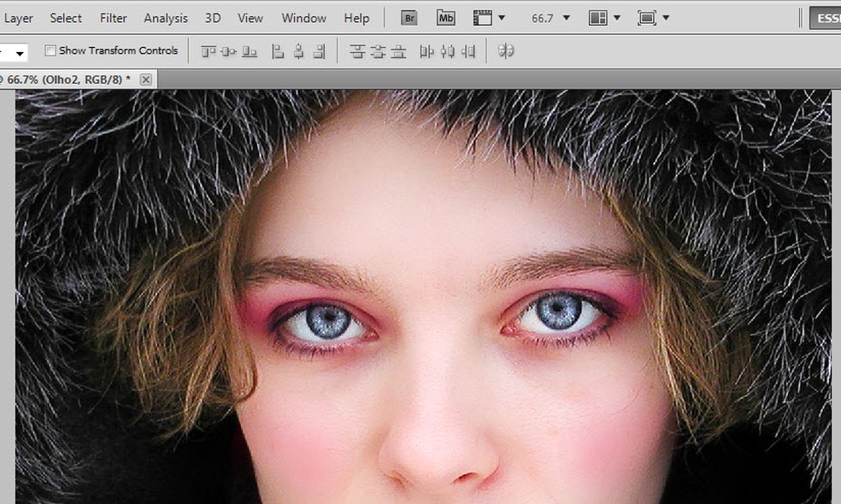Click the Align top edges icon
Screen dimensions: 841x504
209,51
